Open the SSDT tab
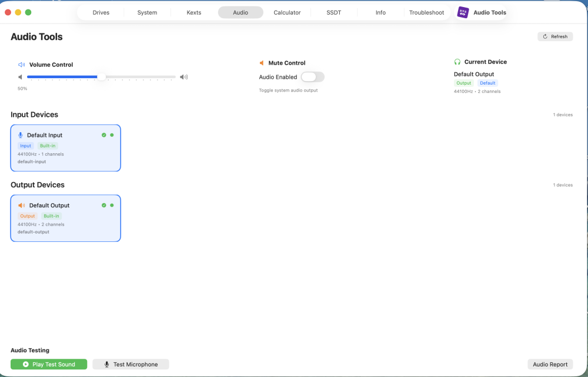This screenshot has height=377, width=588. pos(334,12)
